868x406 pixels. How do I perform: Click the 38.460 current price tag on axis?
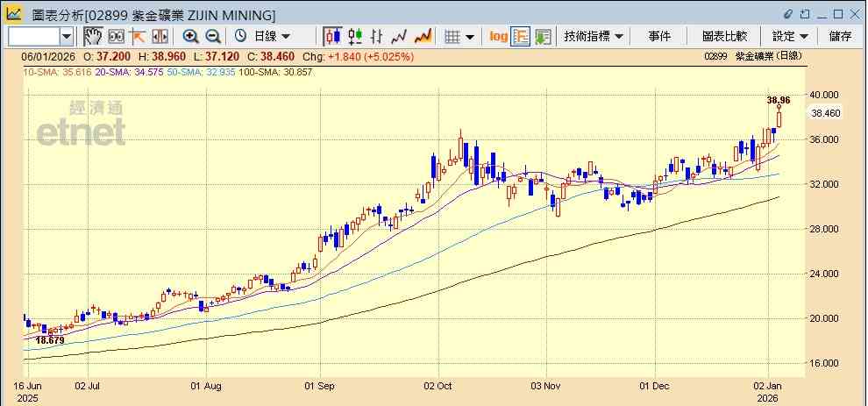click(x=825, y=113)
